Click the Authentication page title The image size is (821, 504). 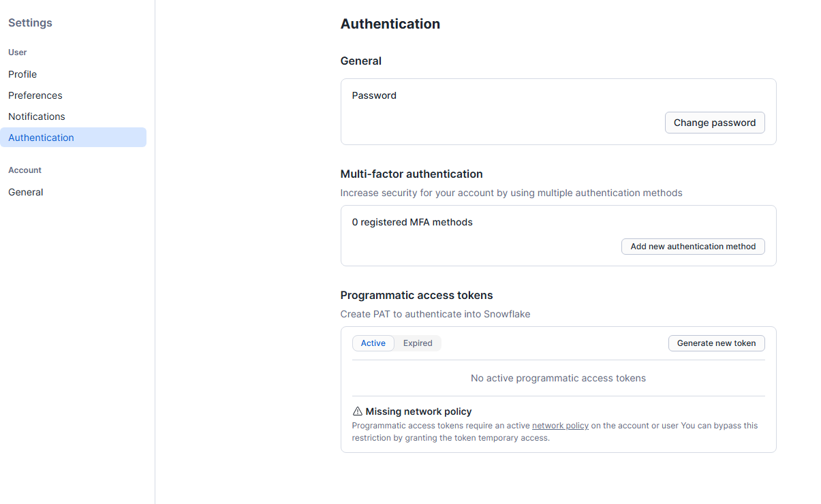click(390, 24)
